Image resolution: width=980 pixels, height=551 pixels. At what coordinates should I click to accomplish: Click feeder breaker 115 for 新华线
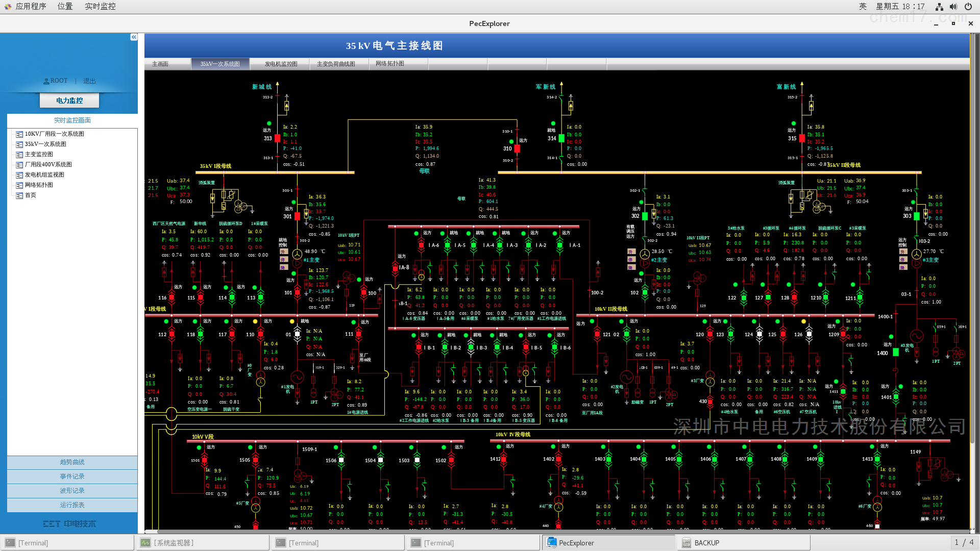click(201, 297)
